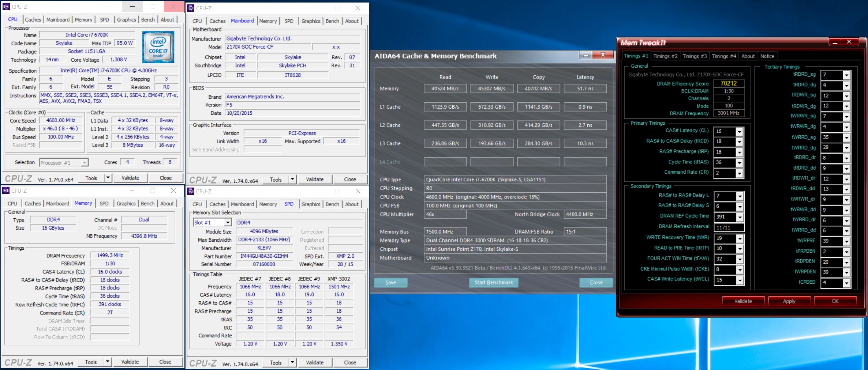868x370 pixels.
Task: Open the Tools dropdown arrow in the CPU-Z SPD window
Action: (292, 363)
